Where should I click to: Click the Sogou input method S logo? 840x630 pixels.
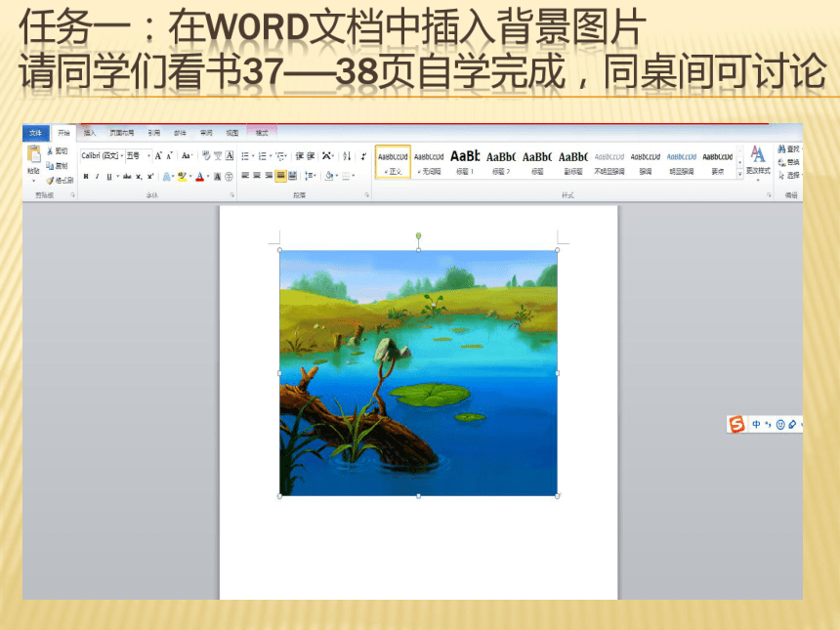737,424
